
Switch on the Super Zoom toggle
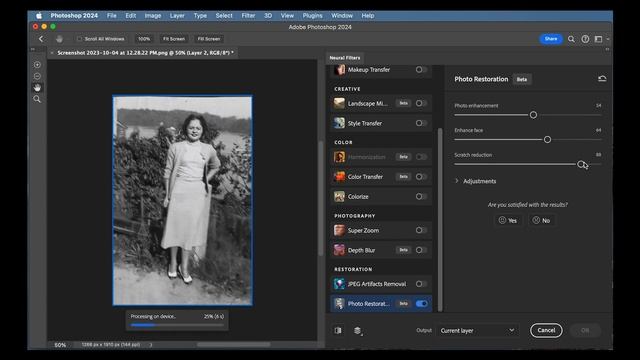421,230
